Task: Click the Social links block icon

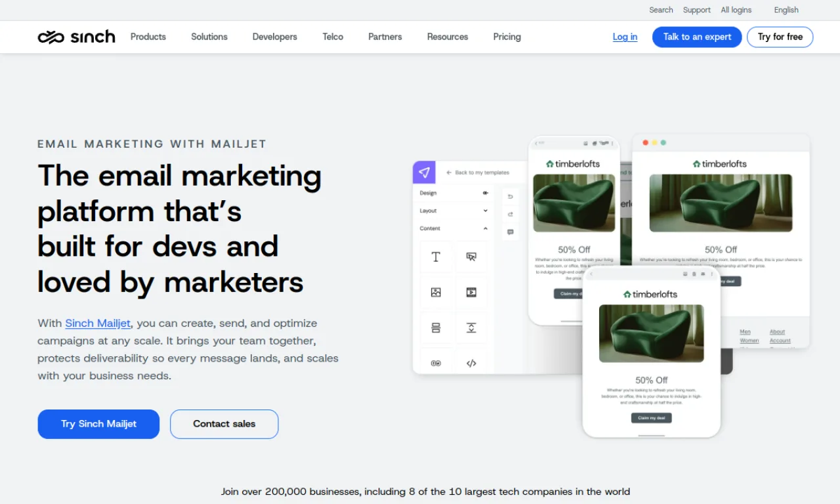Action: (436, 363)
